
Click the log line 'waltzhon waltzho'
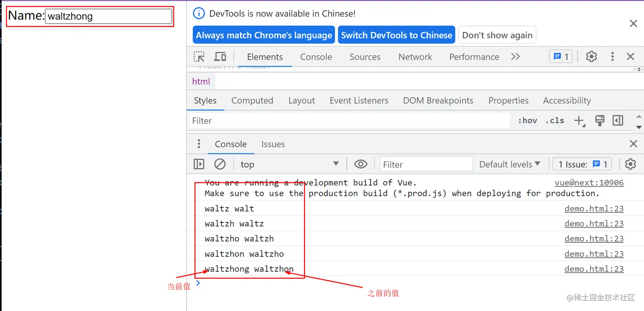click(244, 254)
